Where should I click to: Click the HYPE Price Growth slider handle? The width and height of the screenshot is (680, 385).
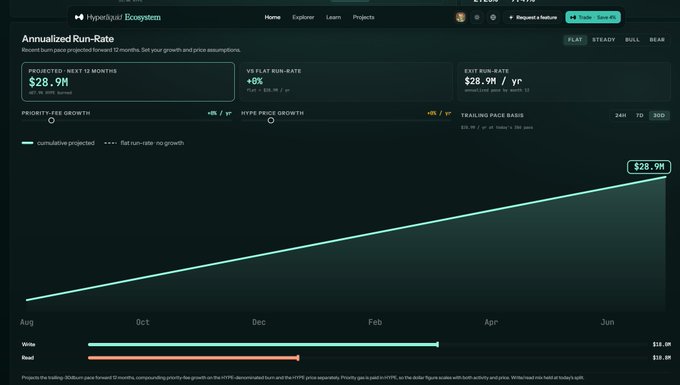pos(271,121)
